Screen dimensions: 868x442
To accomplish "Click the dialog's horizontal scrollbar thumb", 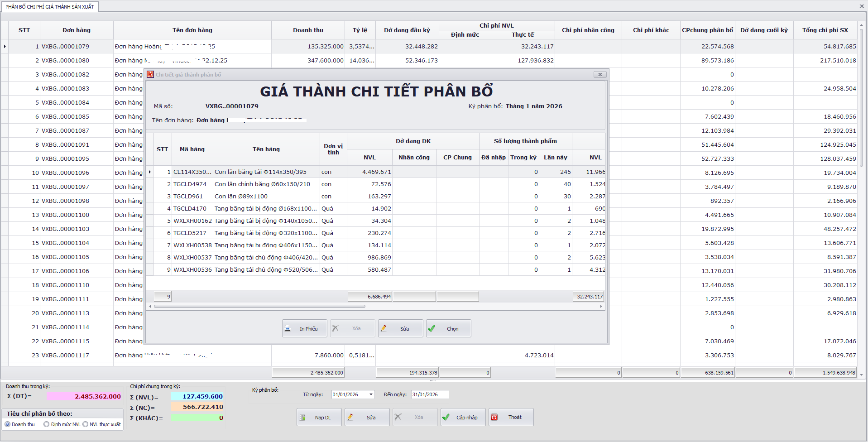I will (259, 307).
